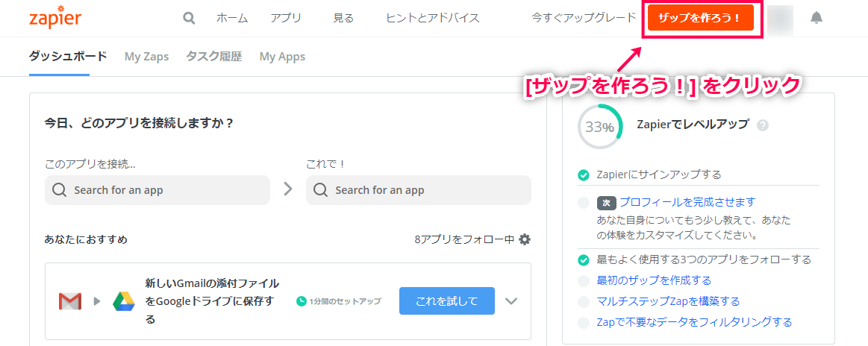Open notifications bell icon
Viewport: 868px width, 346px height.
point(816,18)
